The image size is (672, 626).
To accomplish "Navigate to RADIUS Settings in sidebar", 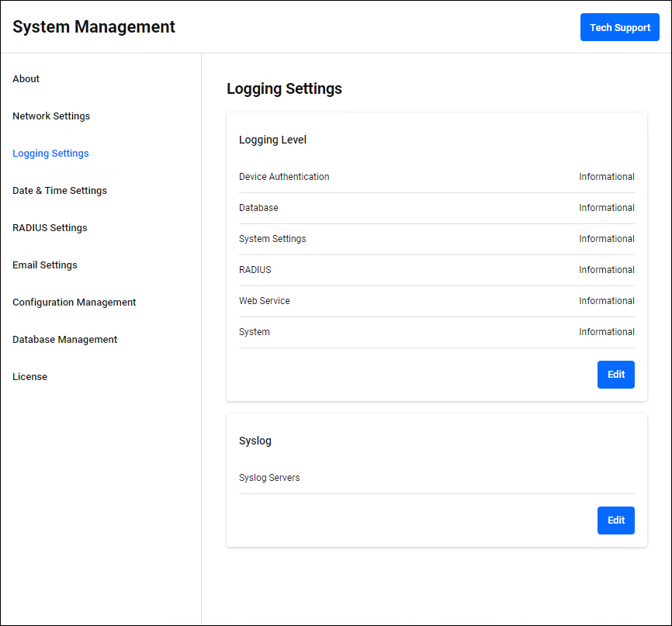I will pyautogui.click(x=50, y=228).
